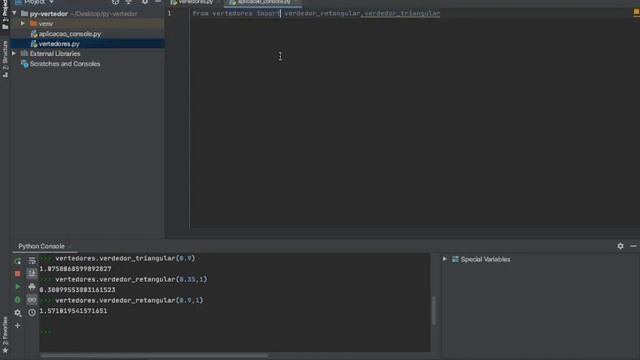Viewport: 640px width, 360px height.
Task: Hide the Python Console tool window
Action: tap(633, 246)
